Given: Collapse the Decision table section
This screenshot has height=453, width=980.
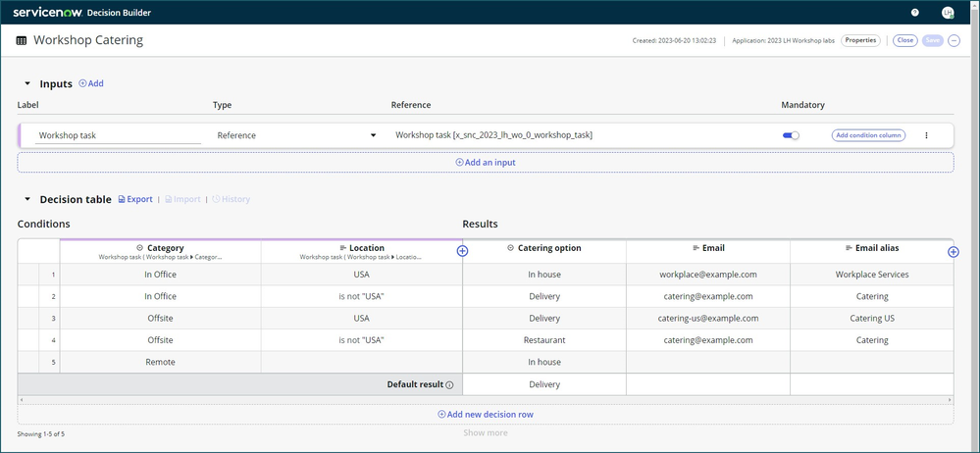Looking at the screenshot, I should (x=26, y=199).
